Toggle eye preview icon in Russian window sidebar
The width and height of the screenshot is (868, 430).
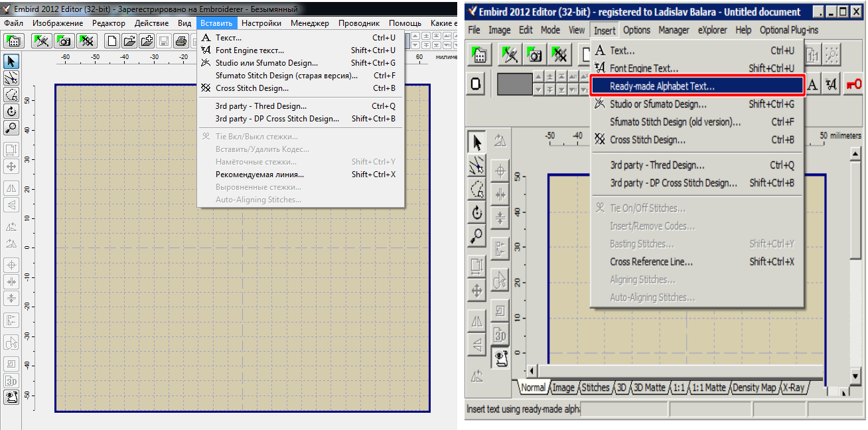click(x=11, y=397)
